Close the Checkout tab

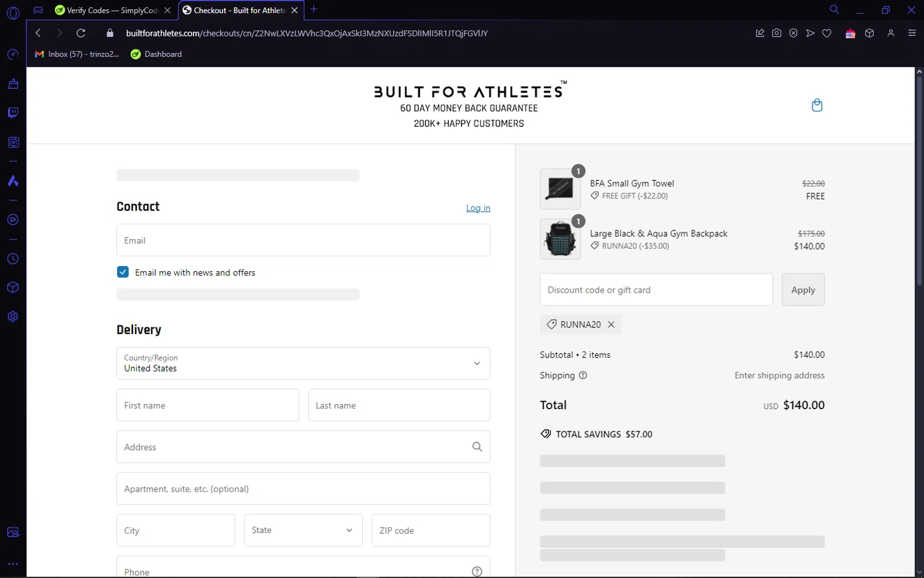click(294, 10)
